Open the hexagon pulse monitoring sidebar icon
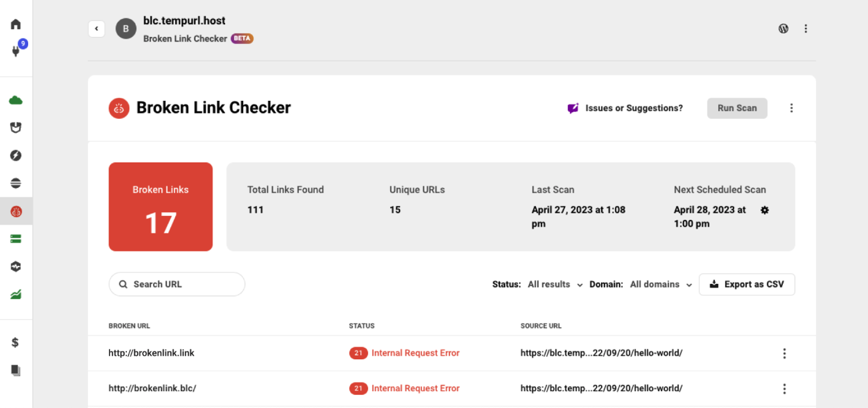 coord(16,266)
